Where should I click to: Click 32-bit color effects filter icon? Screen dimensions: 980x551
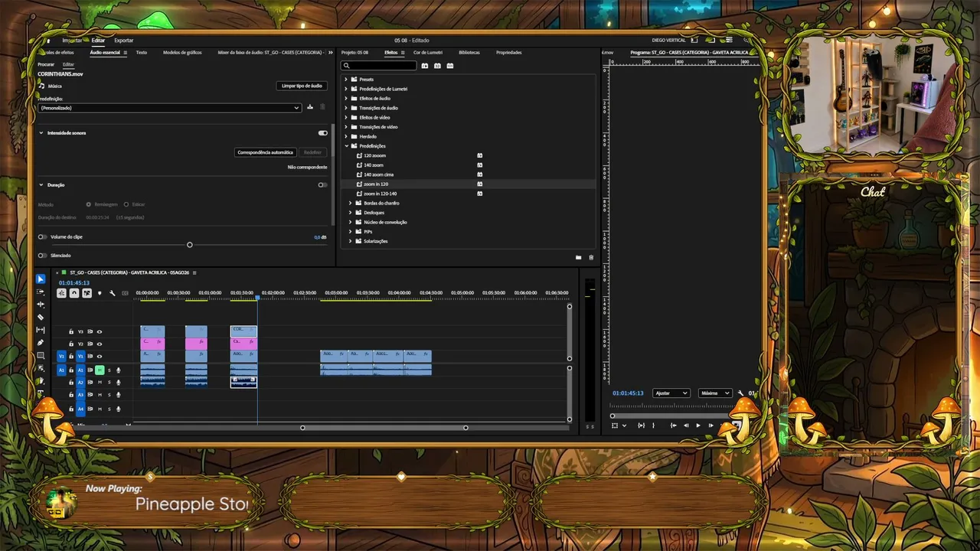(437, 66)
